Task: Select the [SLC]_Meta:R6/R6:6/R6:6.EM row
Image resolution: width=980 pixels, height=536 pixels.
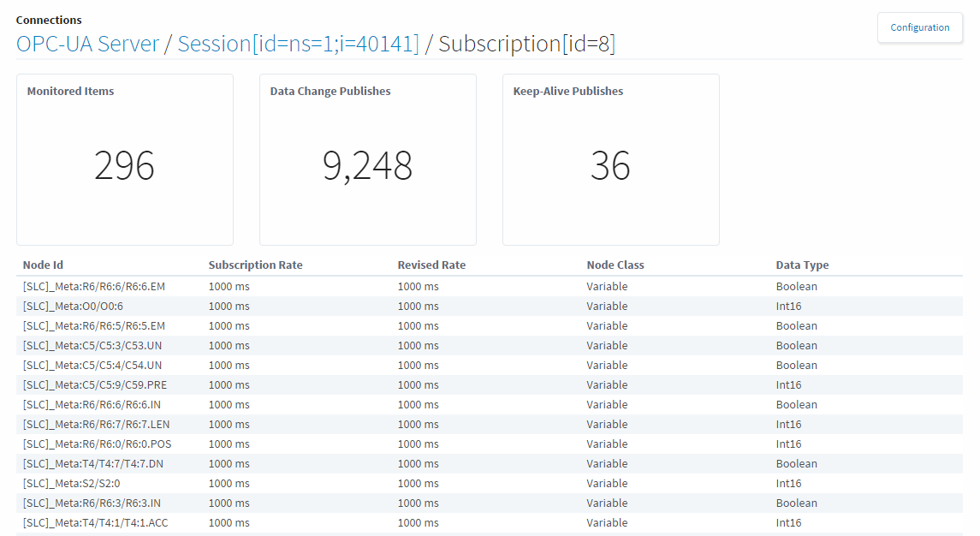Action: coord(94,287)
